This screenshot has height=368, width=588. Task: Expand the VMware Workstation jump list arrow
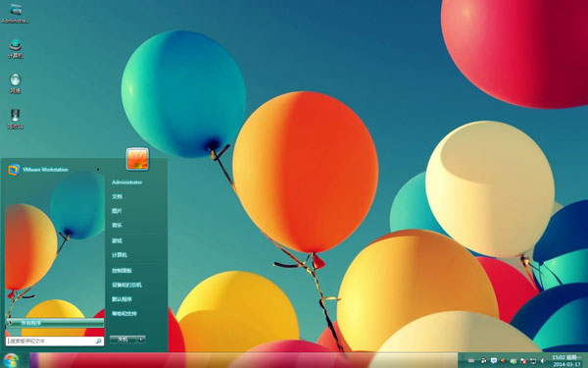click(98, 170)
